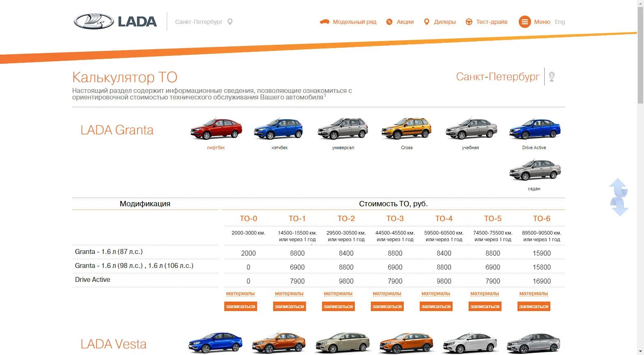Click записаться button for ТО-1
The height and width of the screenshot is (355, 644).
coord(290,307)
